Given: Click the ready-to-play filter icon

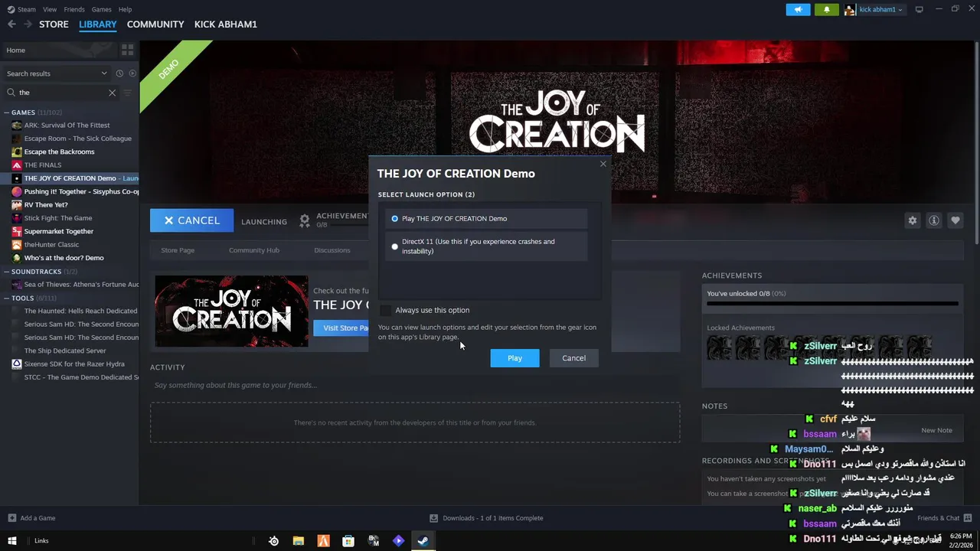Looking at the screenshot, I should point(132,73).
